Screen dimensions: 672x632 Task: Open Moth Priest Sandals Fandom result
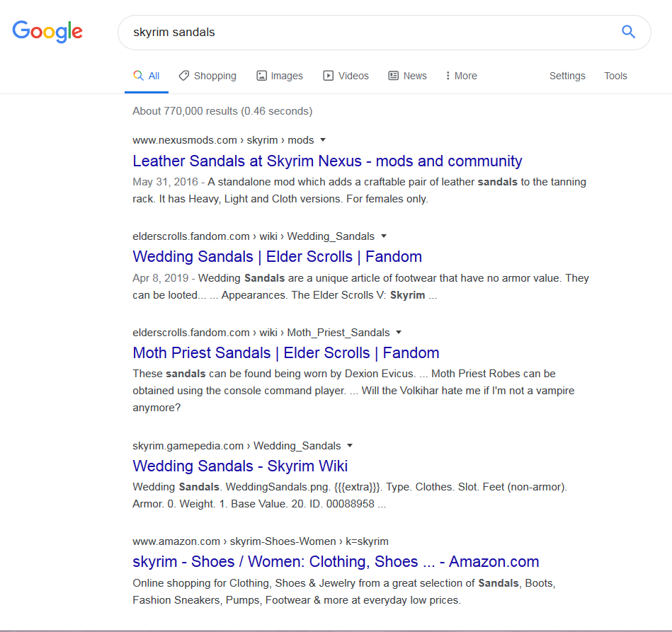(x=286, y=353)
